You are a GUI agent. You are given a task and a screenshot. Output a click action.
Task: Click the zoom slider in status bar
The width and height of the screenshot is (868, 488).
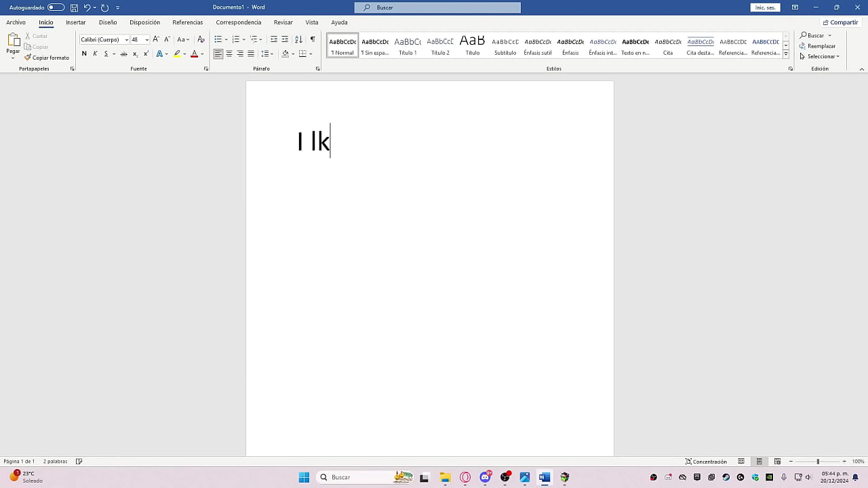click(818, 462)
